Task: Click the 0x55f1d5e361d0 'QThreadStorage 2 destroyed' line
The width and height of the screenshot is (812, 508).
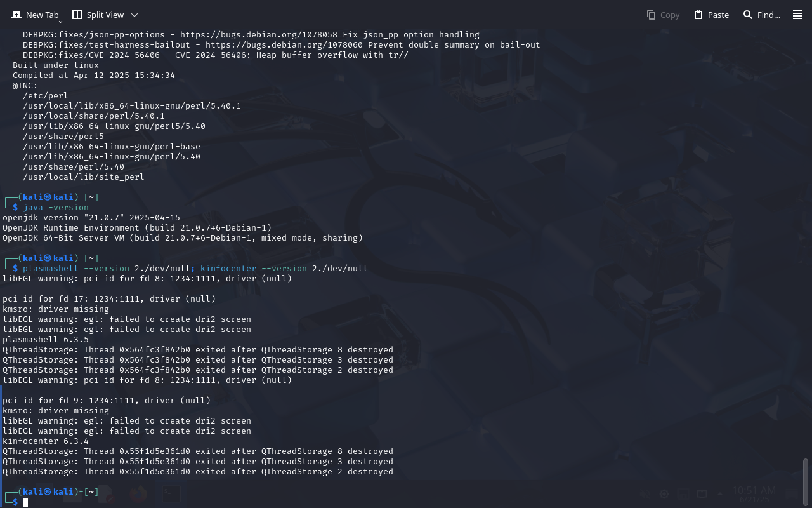Action: pyautogui.click(x=198, y=472)
